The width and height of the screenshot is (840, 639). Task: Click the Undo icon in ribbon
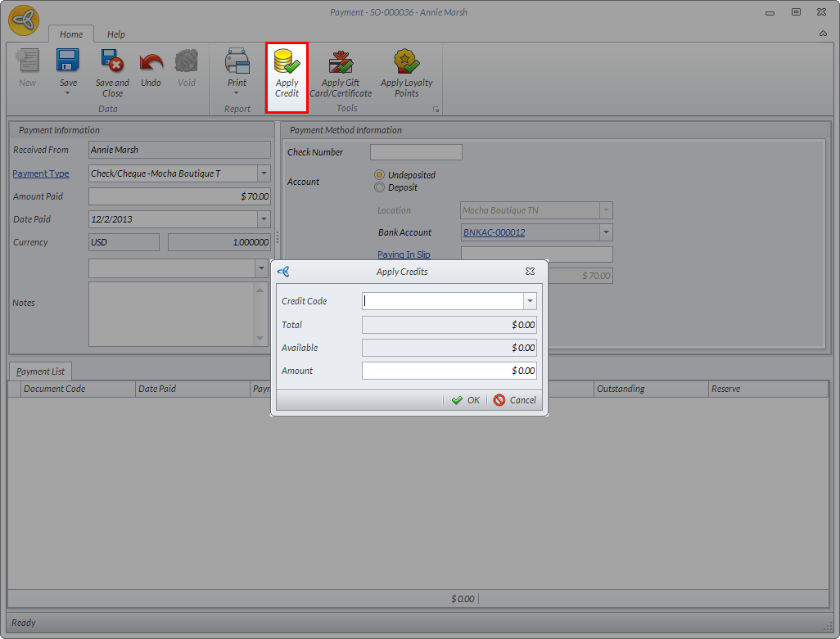[151, 64]
